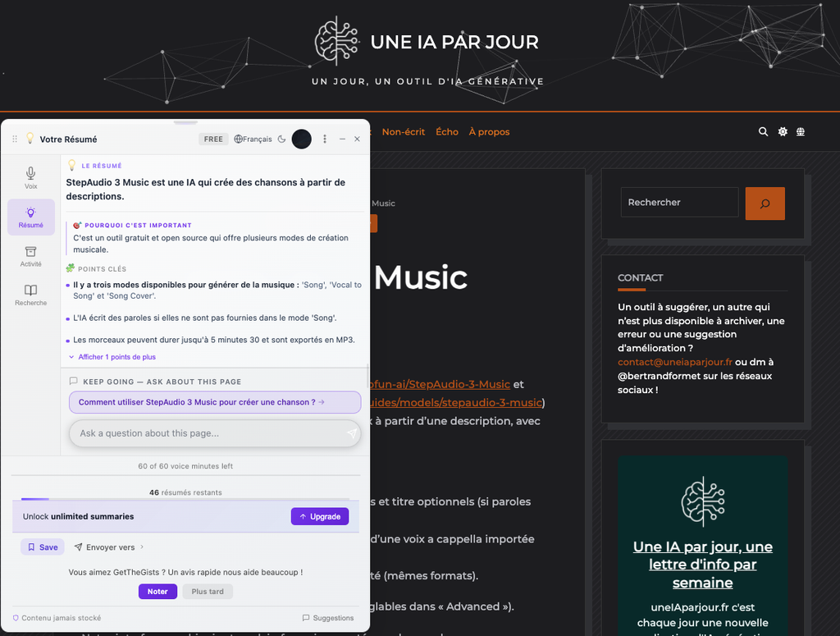
Task: Dismiss the review prompt with Plus tard
Action: pyautogui.click(x=208, y=592)
